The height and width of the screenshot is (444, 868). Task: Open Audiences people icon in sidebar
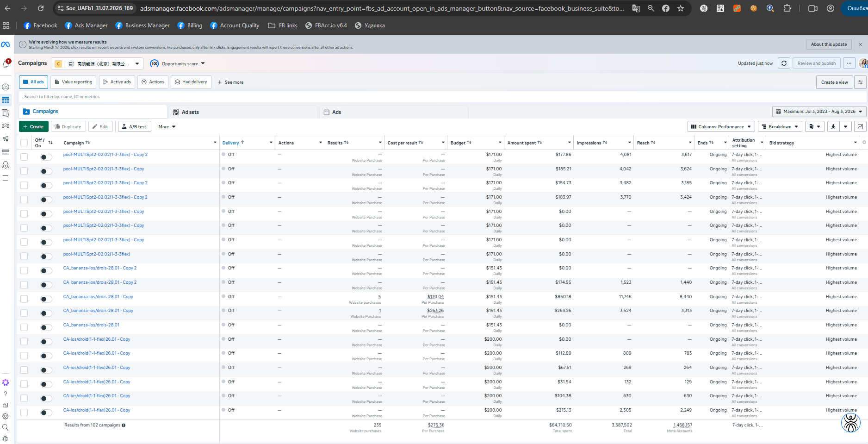click(6, 125)
